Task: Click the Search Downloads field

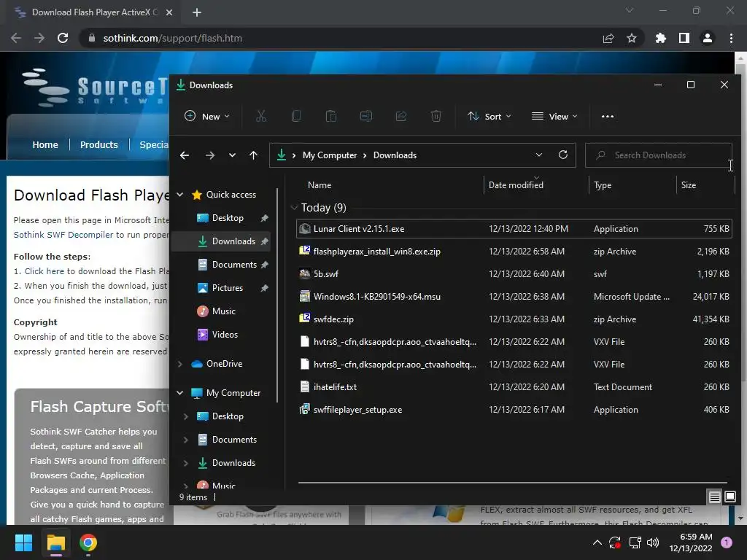Action: (659, 155)
